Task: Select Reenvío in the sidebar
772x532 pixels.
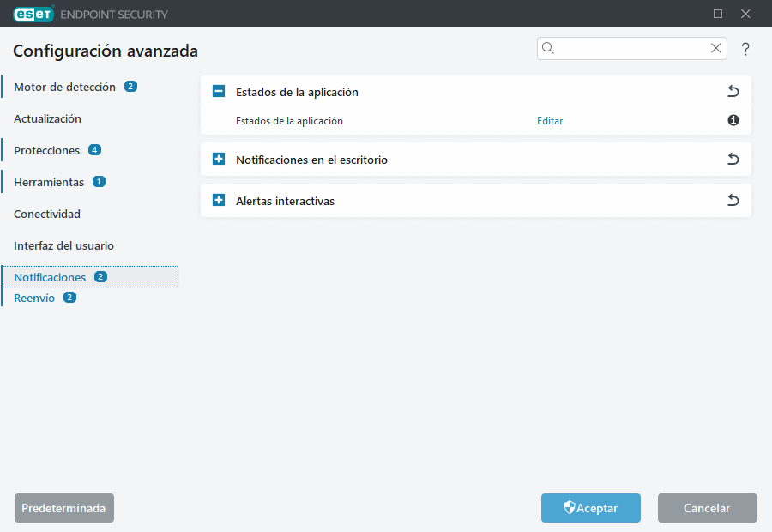Action: 34,298
